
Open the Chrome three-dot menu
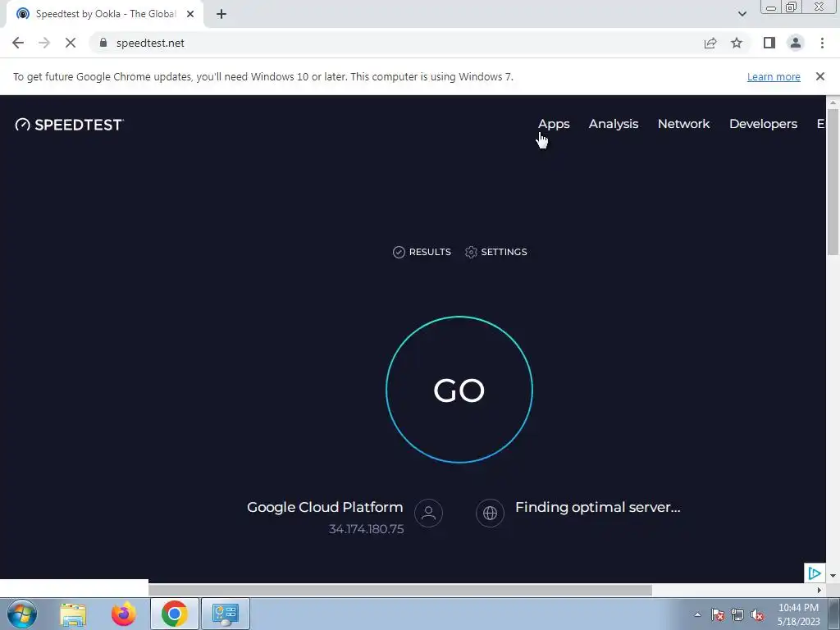click(822, 43)
